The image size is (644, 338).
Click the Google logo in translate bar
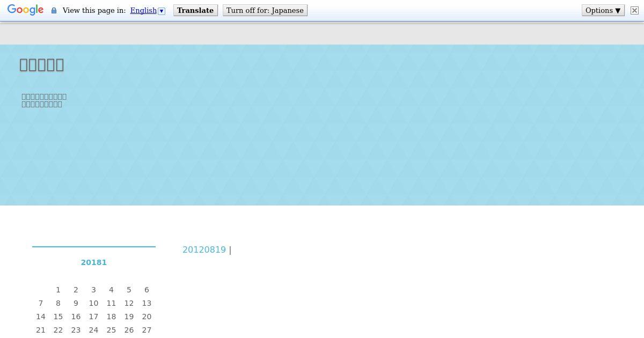tap(25, 10)
